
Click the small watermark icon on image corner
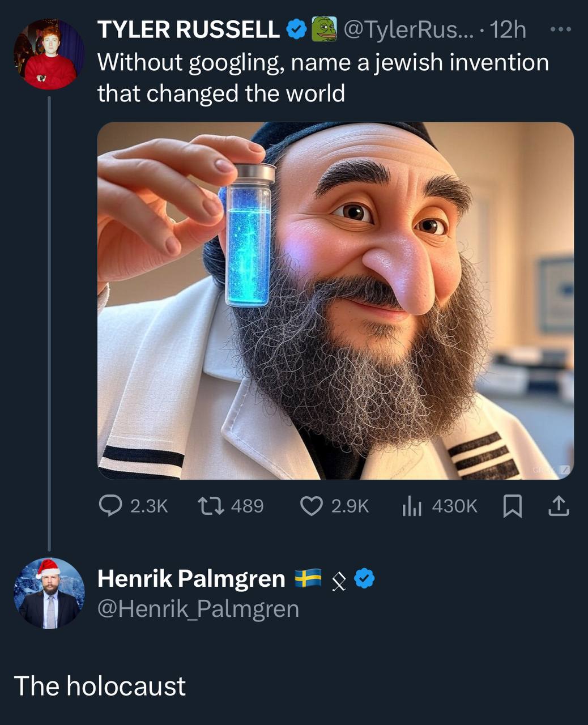[x=564, y=470]
